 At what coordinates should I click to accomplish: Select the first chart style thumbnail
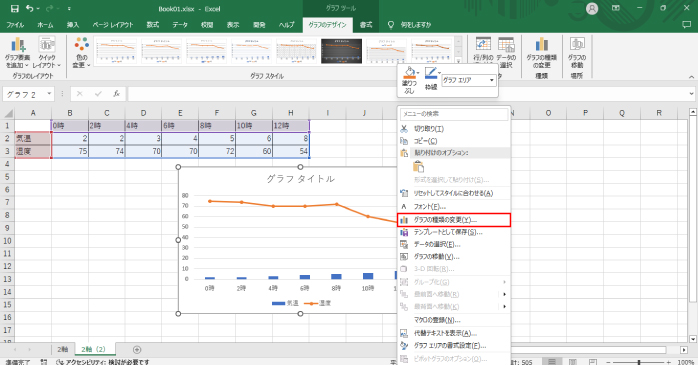tap(116, 51)
